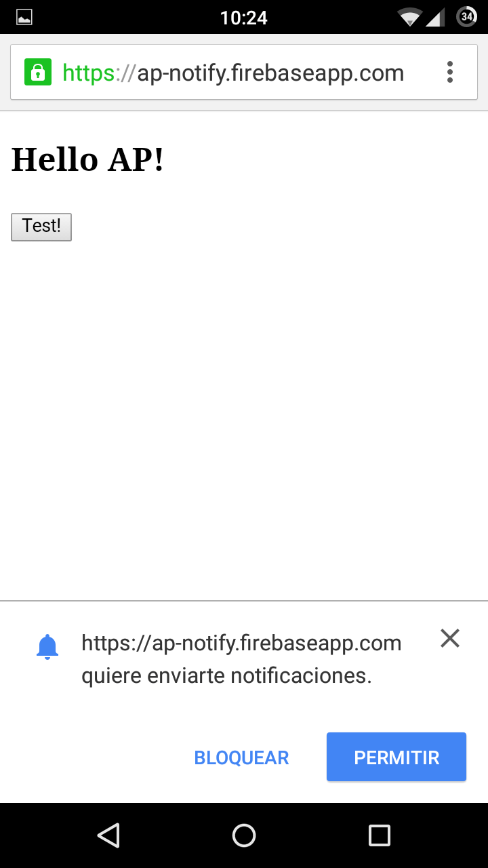Dismiss the notification prompt with the X
This screenshot has width=488, height=868.
pos(450,638)
